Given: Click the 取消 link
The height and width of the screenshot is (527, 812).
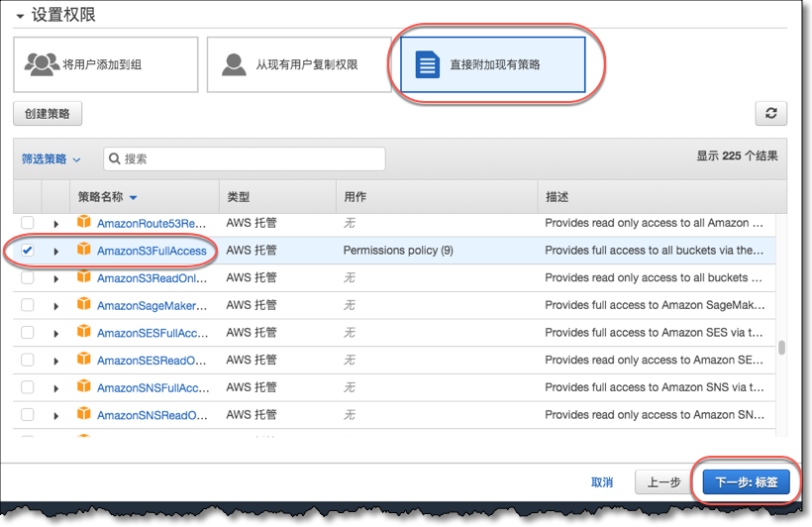Looking at the screenshot, I should tap(602, 482).
